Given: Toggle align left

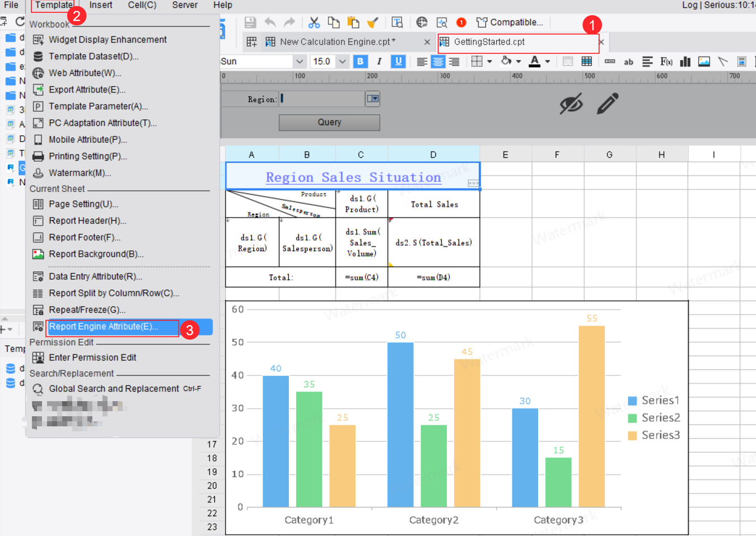Looking at the screenshot, I should (x=422, y=62).
